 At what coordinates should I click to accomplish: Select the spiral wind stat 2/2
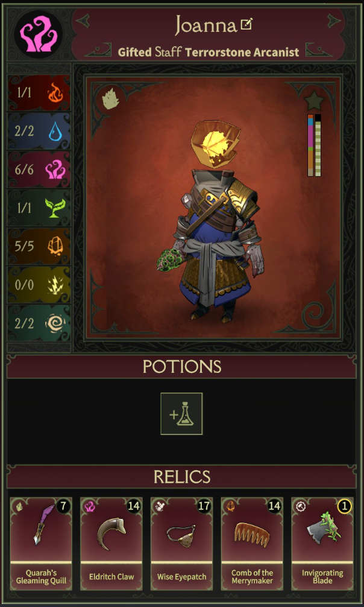coord(39,323)
